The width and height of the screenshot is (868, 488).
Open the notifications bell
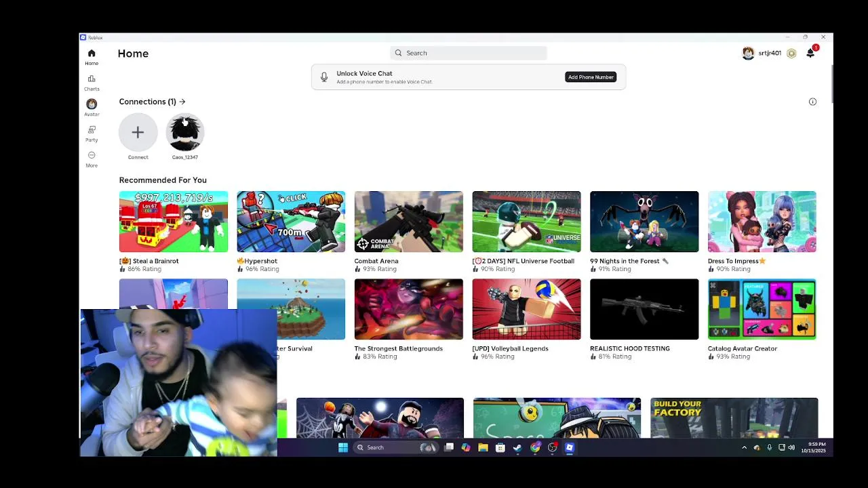coord(810,54)
